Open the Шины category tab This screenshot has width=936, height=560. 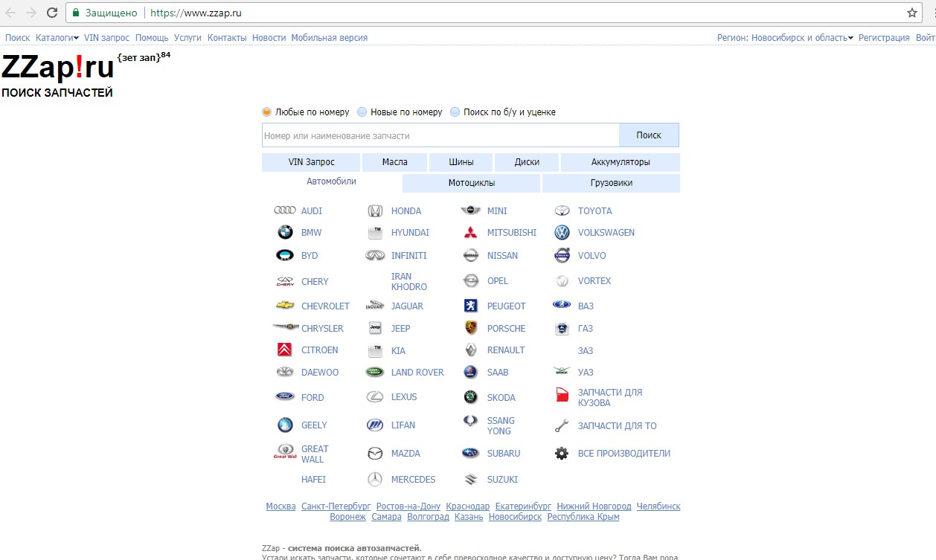point(461,162)
